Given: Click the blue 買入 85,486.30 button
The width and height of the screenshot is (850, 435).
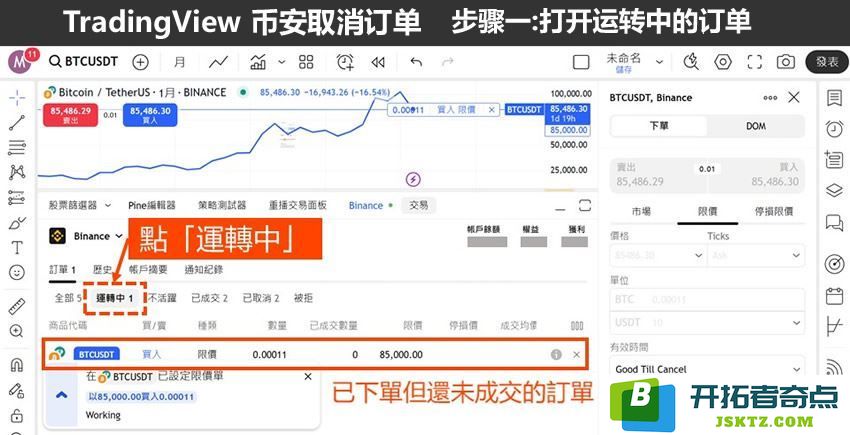Looking at the screenshot, I should 150,115.
